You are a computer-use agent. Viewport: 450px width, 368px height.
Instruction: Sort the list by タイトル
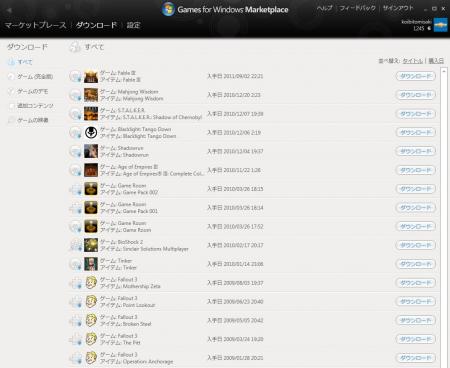413,61
